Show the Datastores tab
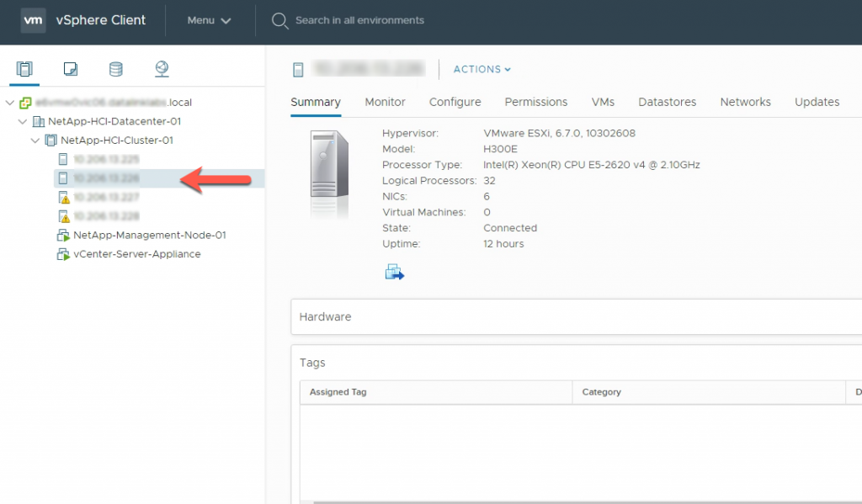This screenshot has height=504, width=862. [x=667, y=102]
